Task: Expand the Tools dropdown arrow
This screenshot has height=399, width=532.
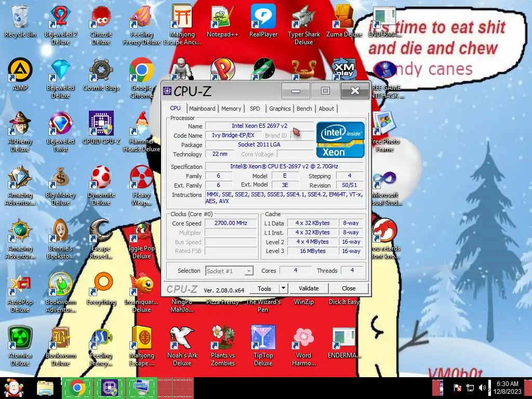Action: tap(284, 288)
